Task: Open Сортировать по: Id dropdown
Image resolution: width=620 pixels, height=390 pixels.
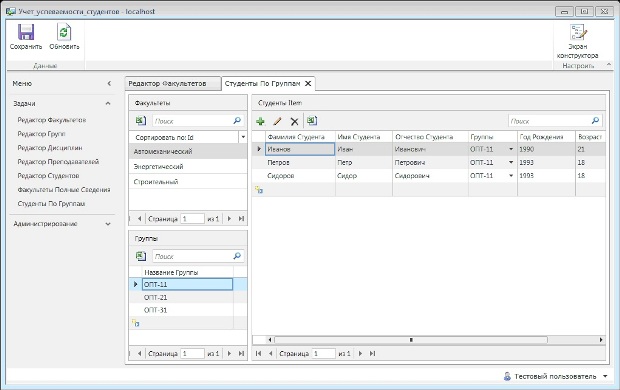Action: (x=243, y=137)
